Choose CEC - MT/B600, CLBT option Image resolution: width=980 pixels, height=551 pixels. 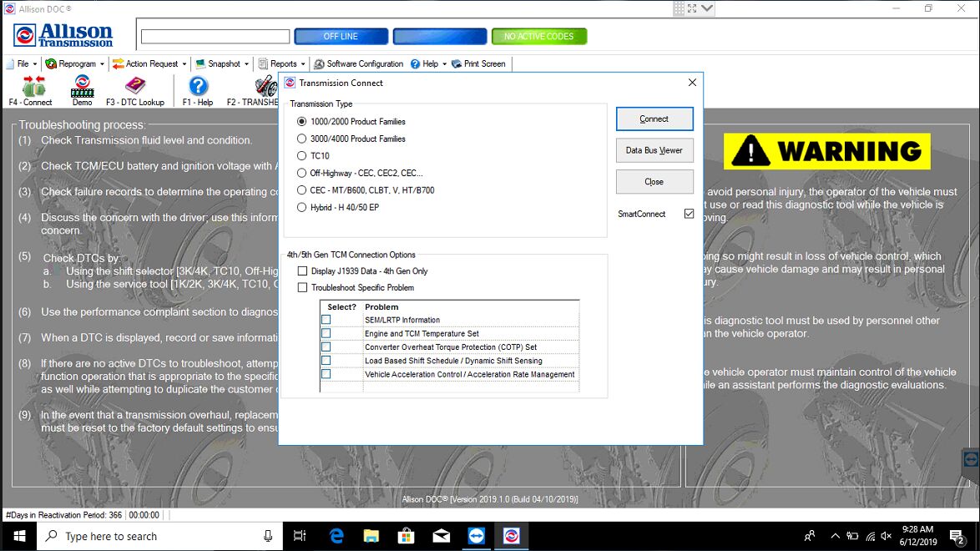click(x=302, y=190)
